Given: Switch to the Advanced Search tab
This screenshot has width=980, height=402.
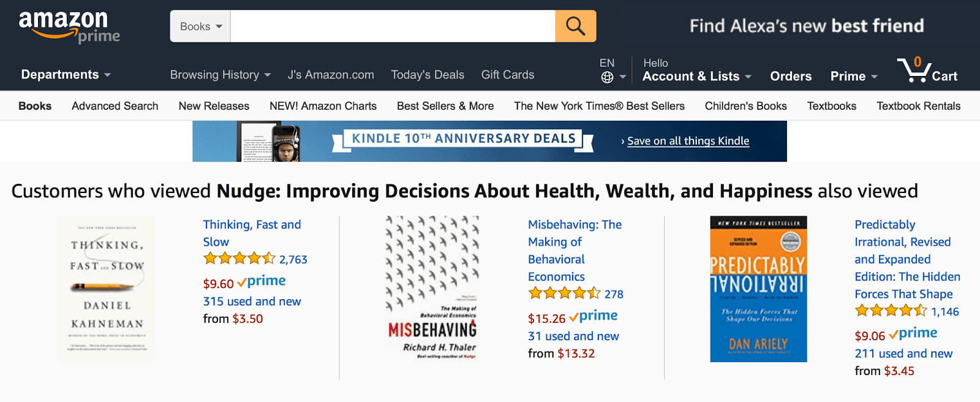Looking at the screenshot, I should point(115,105).
